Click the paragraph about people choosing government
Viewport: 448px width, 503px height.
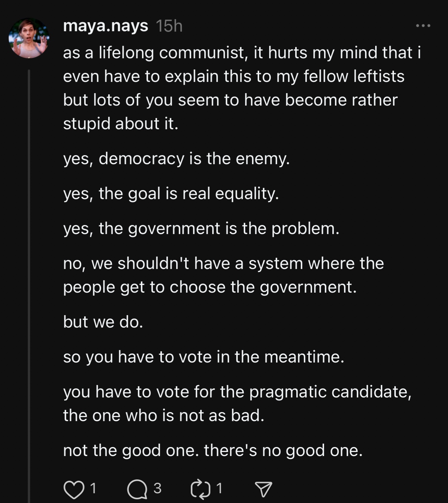223,275
